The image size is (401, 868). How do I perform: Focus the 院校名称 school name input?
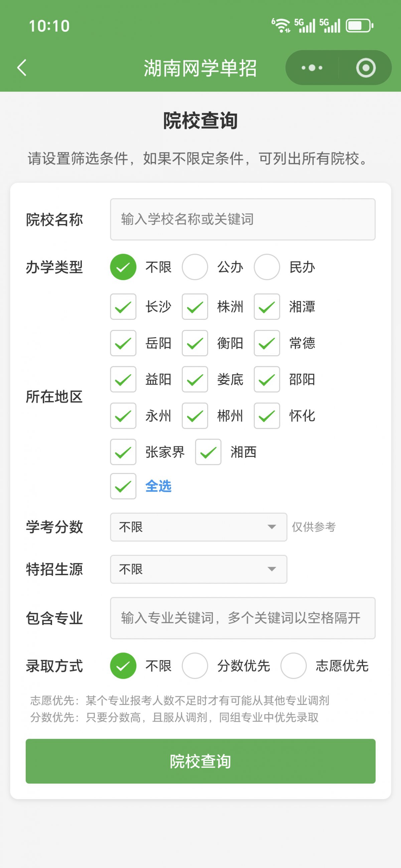pyautogui.click(x=243, y=219)
